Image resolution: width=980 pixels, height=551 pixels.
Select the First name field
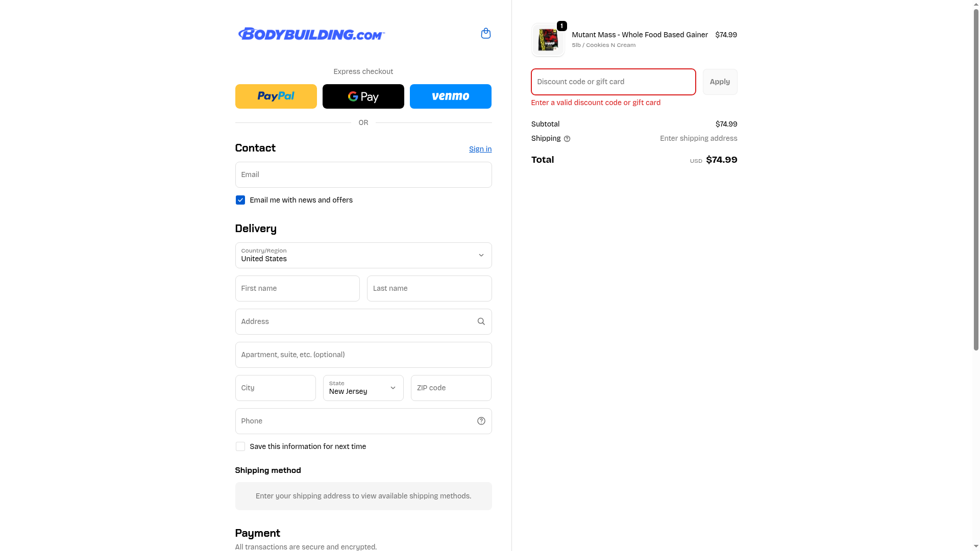click(x=297, y=288)
